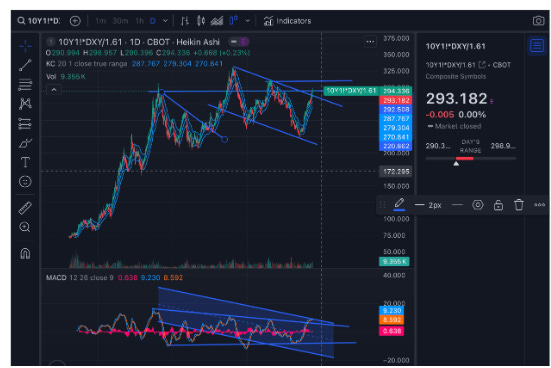Select the brush drawing tool

[x=25, y=143]
